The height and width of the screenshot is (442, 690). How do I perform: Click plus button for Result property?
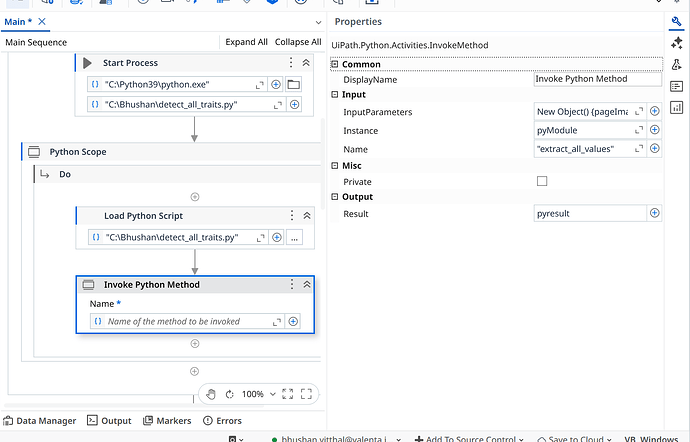[x=655, y=213]
